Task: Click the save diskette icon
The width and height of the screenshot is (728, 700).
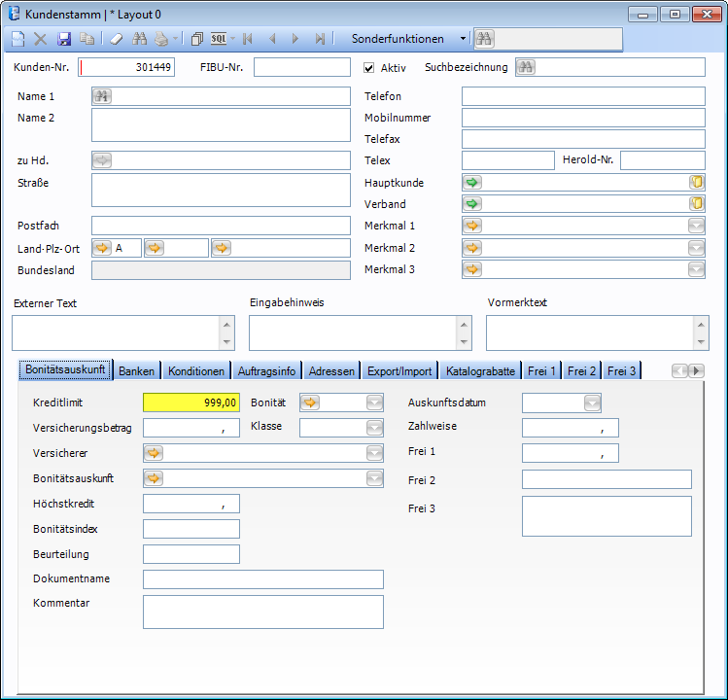Action: coord(64,39)
